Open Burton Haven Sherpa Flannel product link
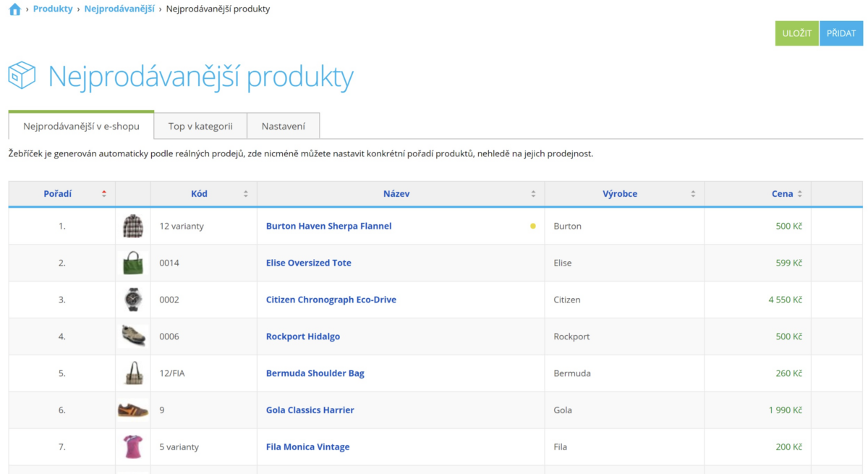 328,226
